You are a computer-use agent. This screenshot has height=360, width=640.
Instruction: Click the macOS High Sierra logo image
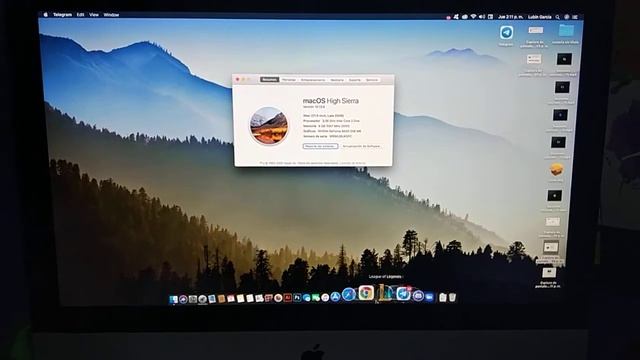pos(269,126)
